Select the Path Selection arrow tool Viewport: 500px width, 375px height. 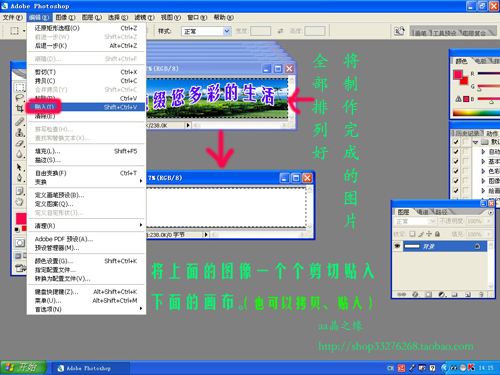[20, 167]
